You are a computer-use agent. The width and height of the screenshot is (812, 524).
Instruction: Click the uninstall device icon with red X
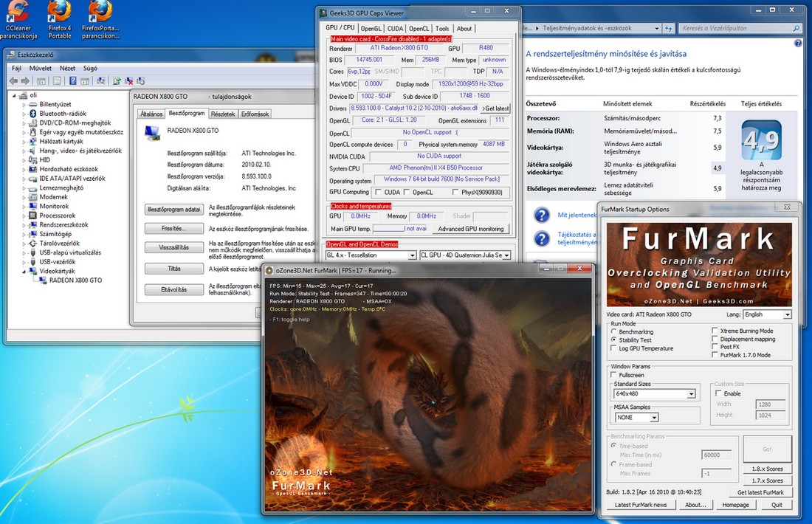129,80
